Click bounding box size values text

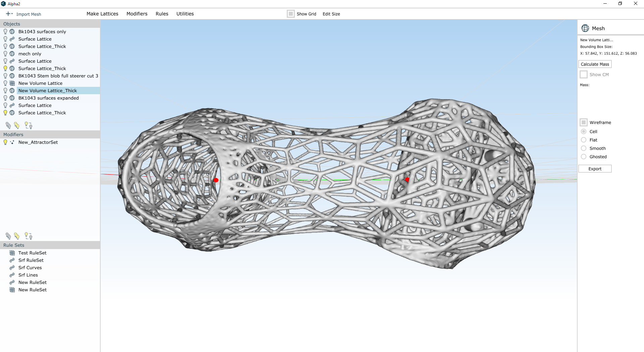pos(608,53)
